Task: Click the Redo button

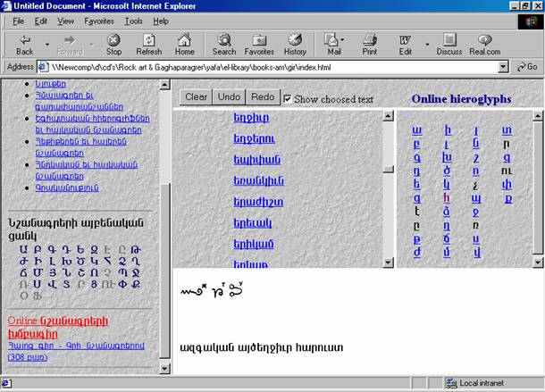Action: tap(263, 96)
